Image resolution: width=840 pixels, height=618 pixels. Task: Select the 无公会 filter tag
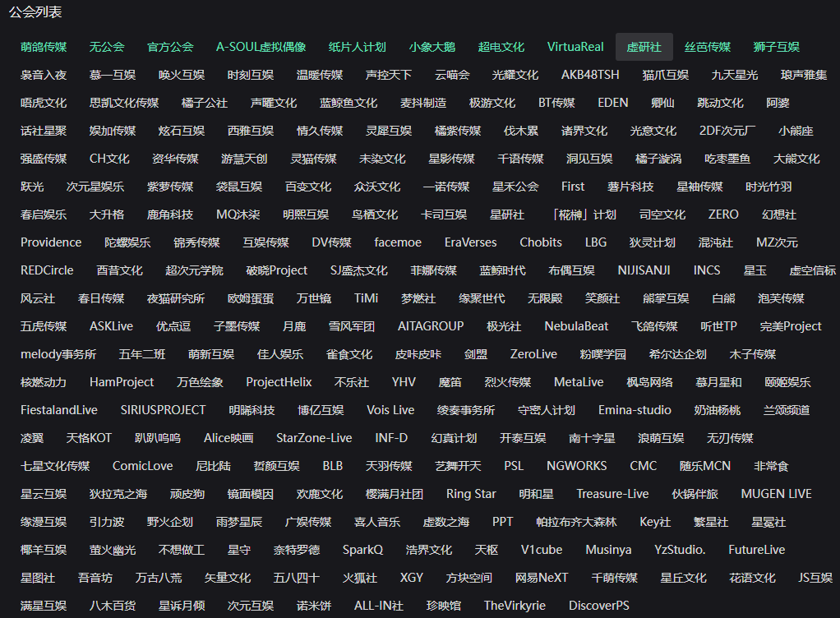tap(107, 47)
